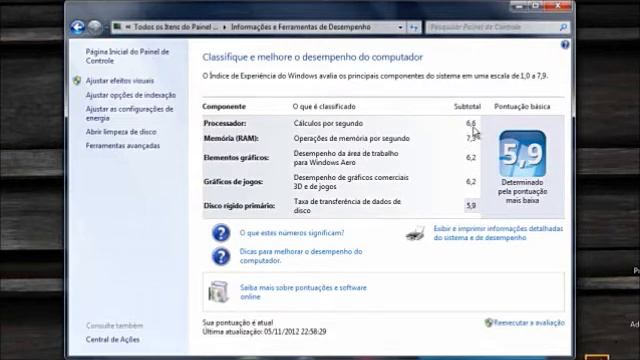This screenshot has height=360, width=640.
Task: Click the 5,9 base score badge
Action: pos(522,154)
